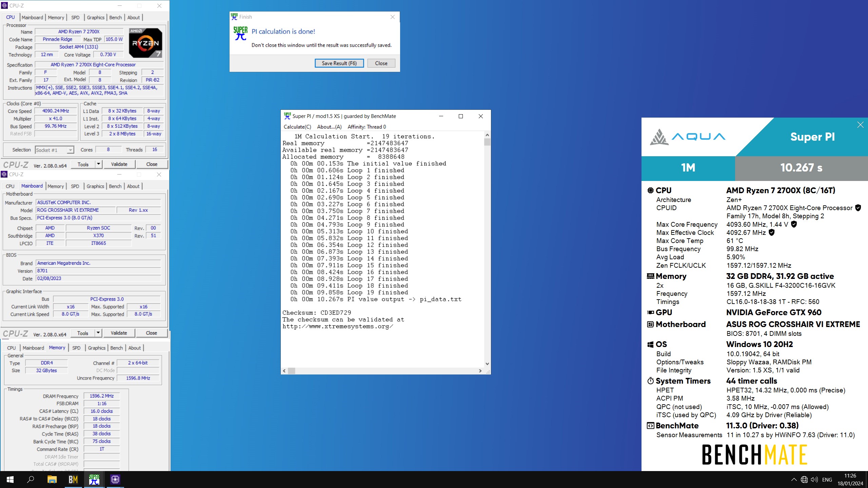The height and width of the screenshot is (488, 868).
Task: Click http://www.xtremesystems.org/ text
Action: pyautogui.click(x=338, y=326)
